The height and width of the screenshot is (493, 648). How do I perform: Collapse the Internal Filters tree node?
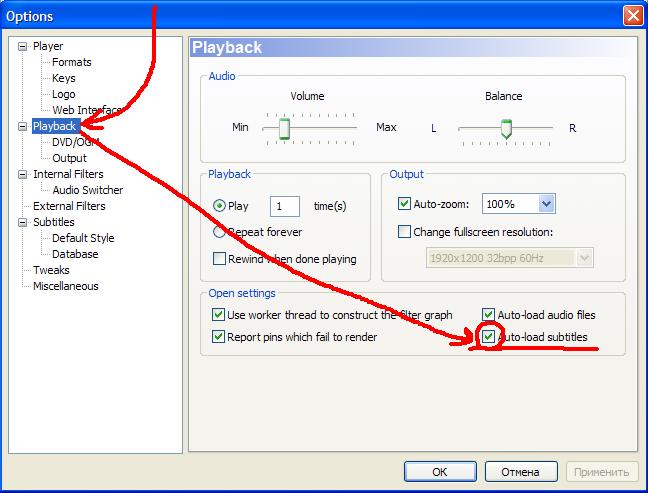coord(23,174)
